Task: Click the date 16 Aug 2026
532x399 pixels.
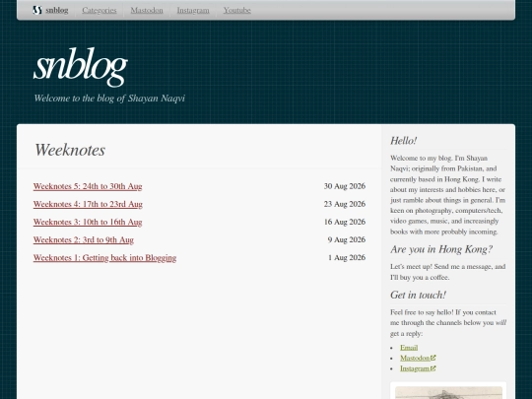Action: pos(345,222)
